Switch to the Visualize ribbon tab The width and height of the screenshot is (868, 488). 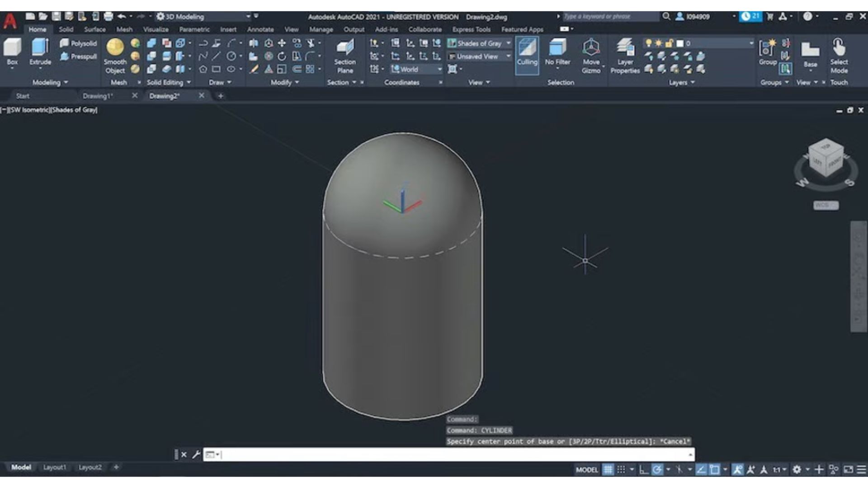[x=156, y=29]
